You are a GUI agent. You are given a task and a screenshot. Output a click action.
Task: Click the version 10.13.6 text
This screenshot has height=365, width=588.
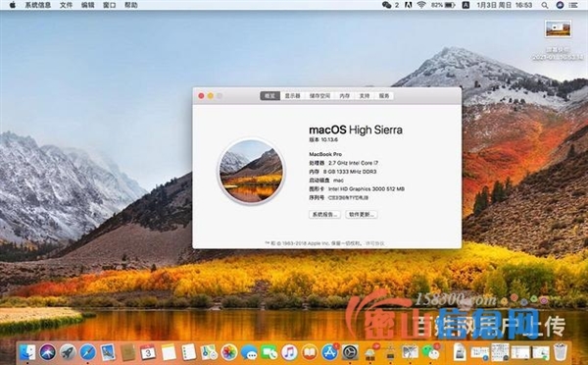(x=323, y=139)
